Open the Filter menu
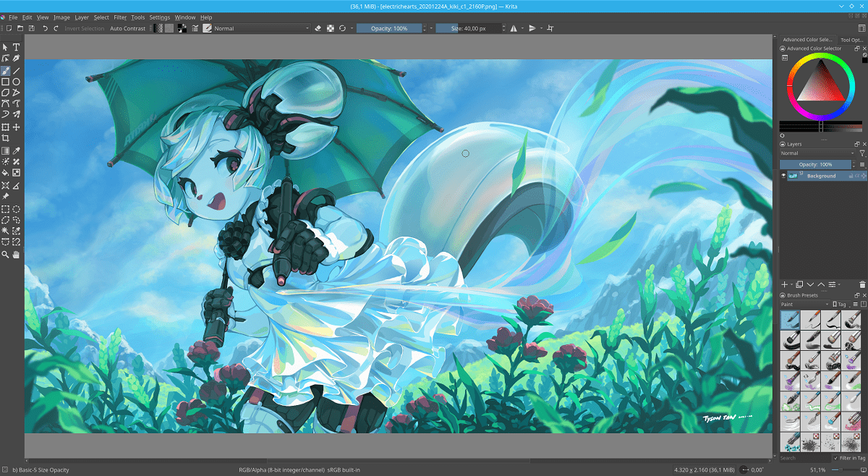The height and width of the screenshot is (476, 868). (120, 17)
